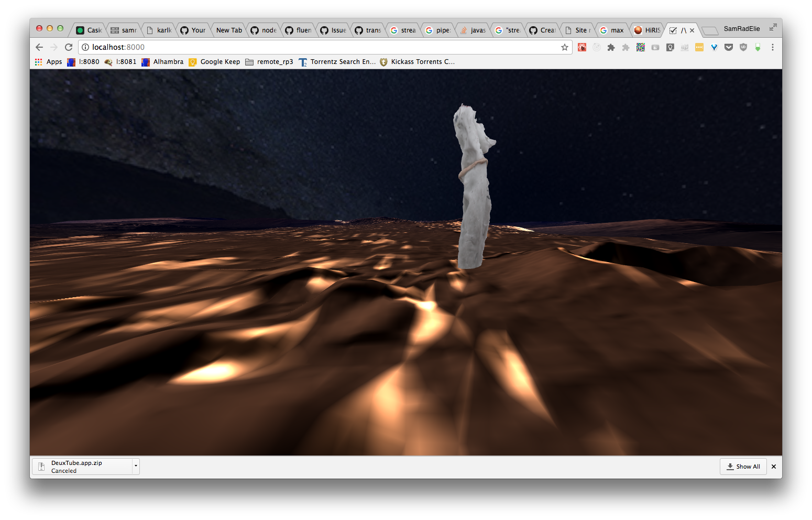
Task: Switch to the Site tab
Action: click(x=578, y=30)
